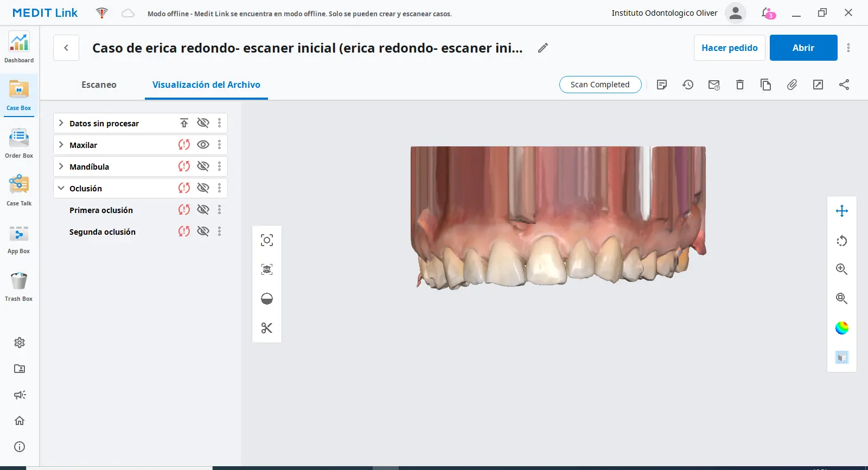Click the attachment paperclip icon

click(x=792, y=85)
